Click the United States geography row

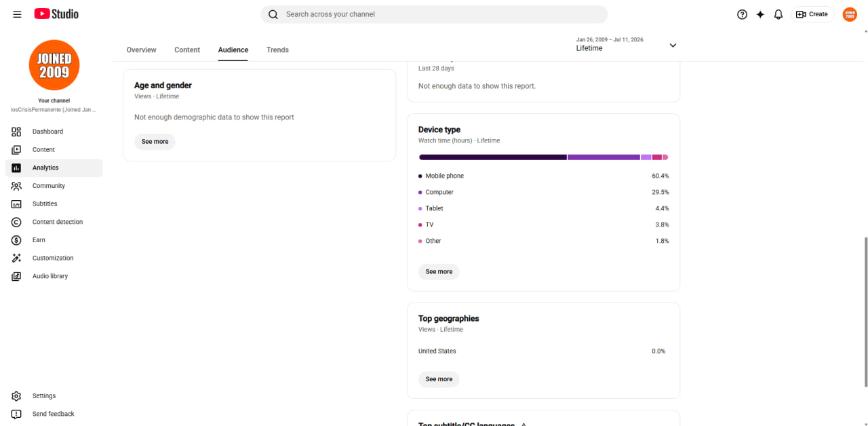click(x=542, y=351)
